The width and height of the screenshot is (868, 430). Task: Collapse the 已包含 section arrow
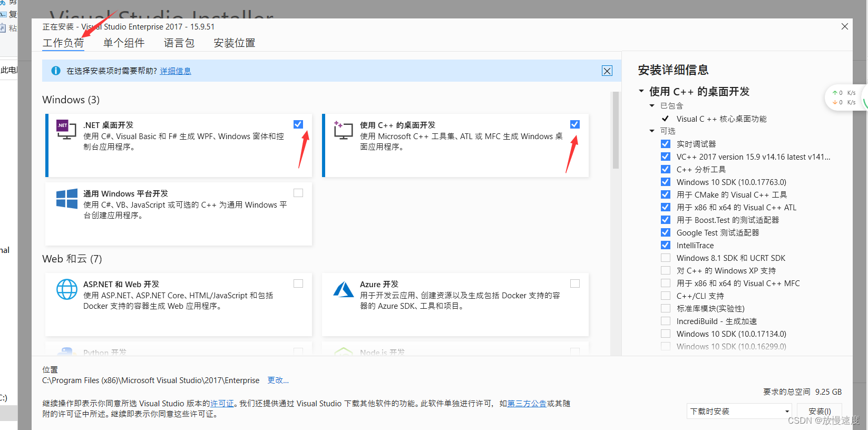[x=652, y=106]
